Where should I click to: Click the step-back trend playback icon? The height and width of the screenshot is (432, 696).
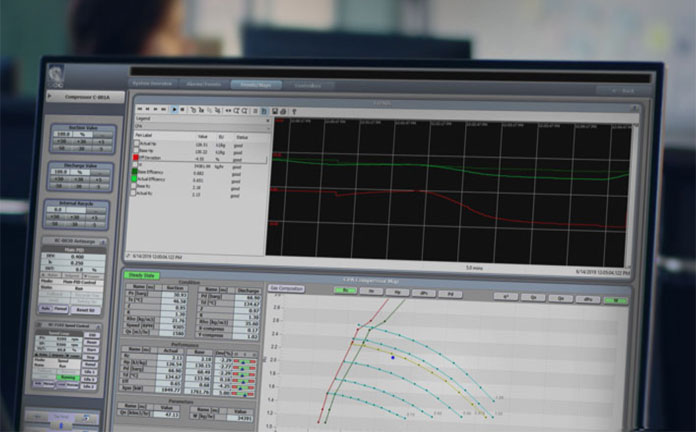[x=147, y=109]
